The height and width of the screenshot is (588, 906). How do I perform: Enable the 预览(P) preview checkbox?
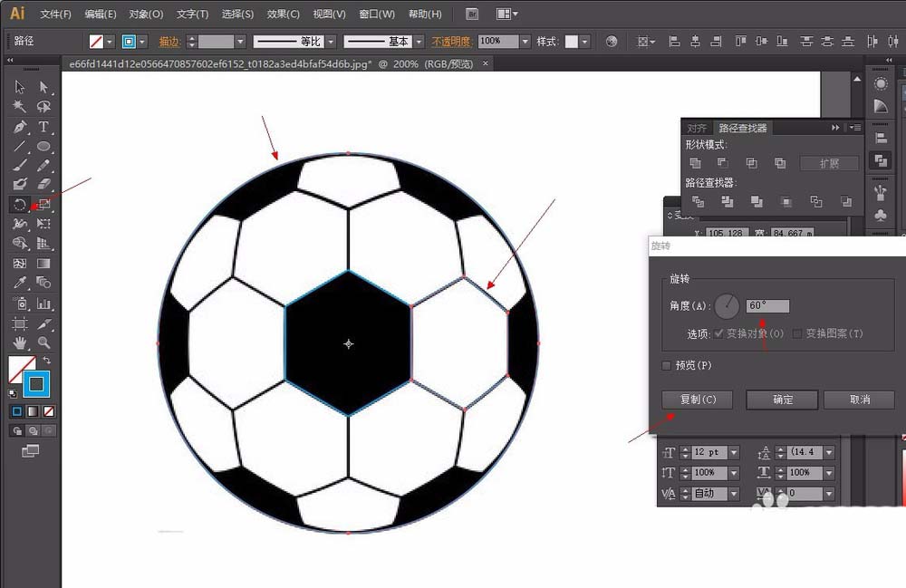668,365
